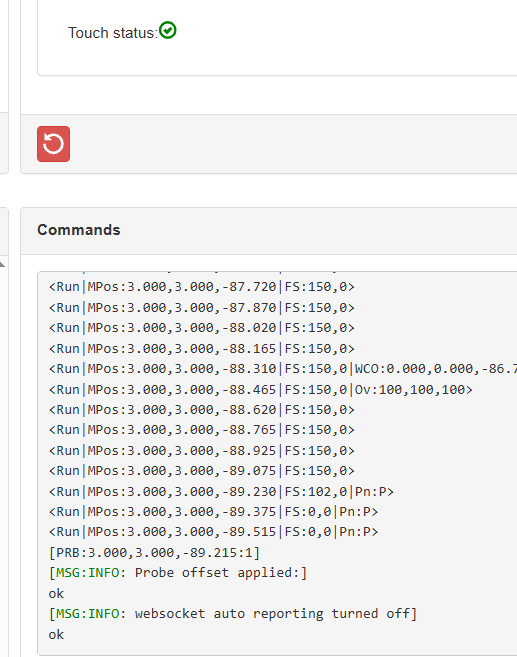Click the red reset arrow button
The width and height of the screenshot is (517, 657).
point(53,144)
